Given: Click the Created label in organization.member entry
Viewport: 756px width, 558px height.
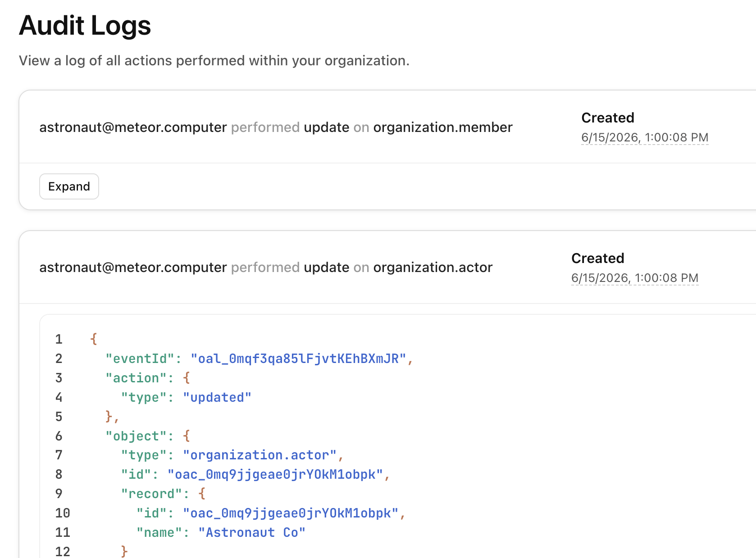Looking at the screenshot, I should tap(608, 118).
